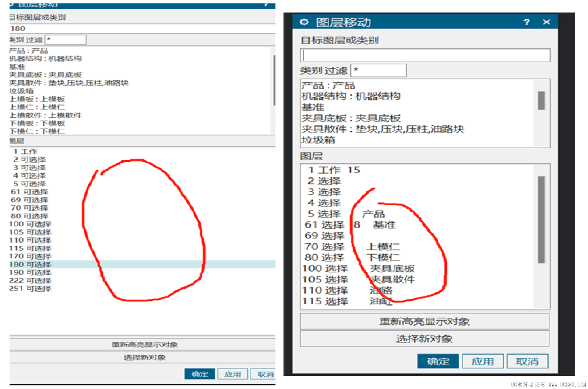Select 上模散件 category in left dialog
This screenshot has height=389, width=588.
point(45,115)
